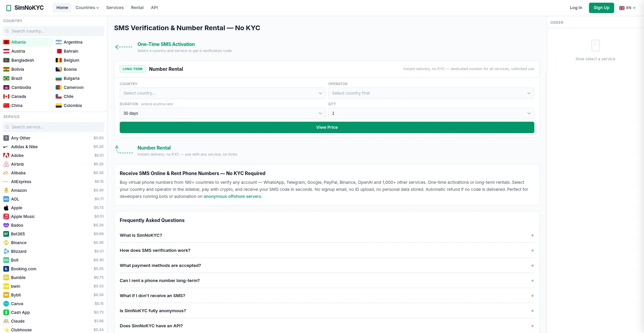This screenshot has height=333, width=644.
Task: Click the Blizzard service icon
Action: tap(6, 252)
